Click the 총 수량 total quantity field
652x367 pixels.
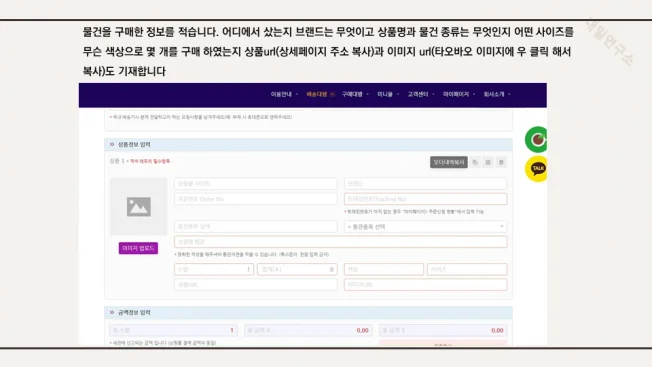click(x=173, y=330)
